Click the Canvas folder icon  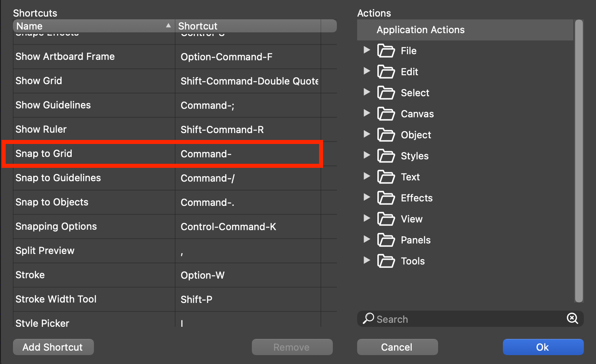click(386, 114)
